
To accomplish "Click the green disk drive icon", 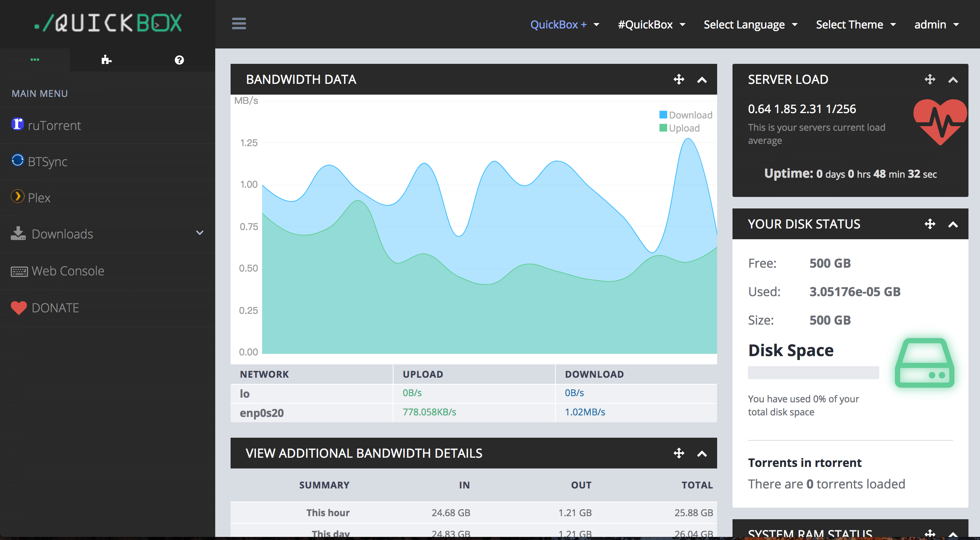I will coord(924,363).
